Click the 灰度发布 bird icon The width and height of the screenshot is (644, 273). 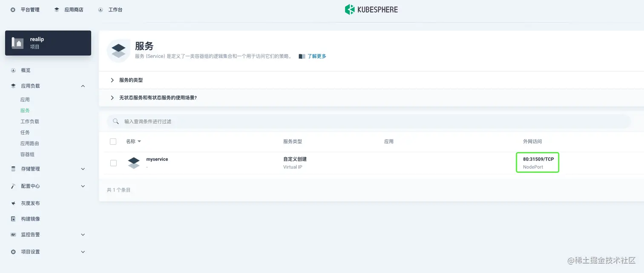[x=13, y=203]
